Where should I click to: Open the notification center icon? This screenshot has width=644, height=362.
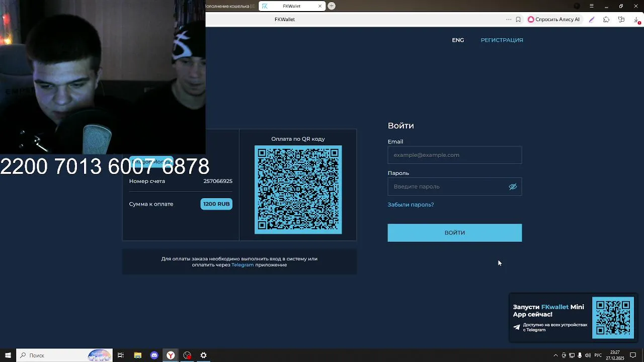click(633, 355)
